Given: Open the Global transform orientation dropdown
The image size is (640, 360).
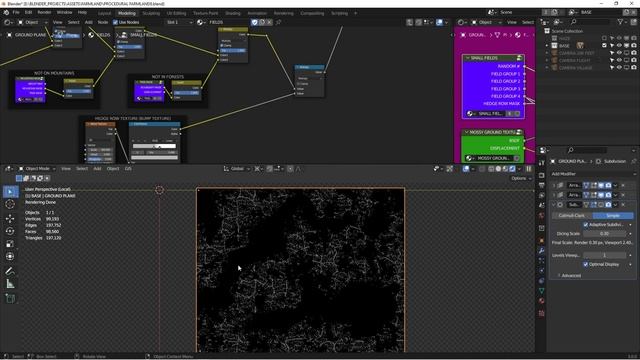Looking at the screenshot, I should click(237, 169).
